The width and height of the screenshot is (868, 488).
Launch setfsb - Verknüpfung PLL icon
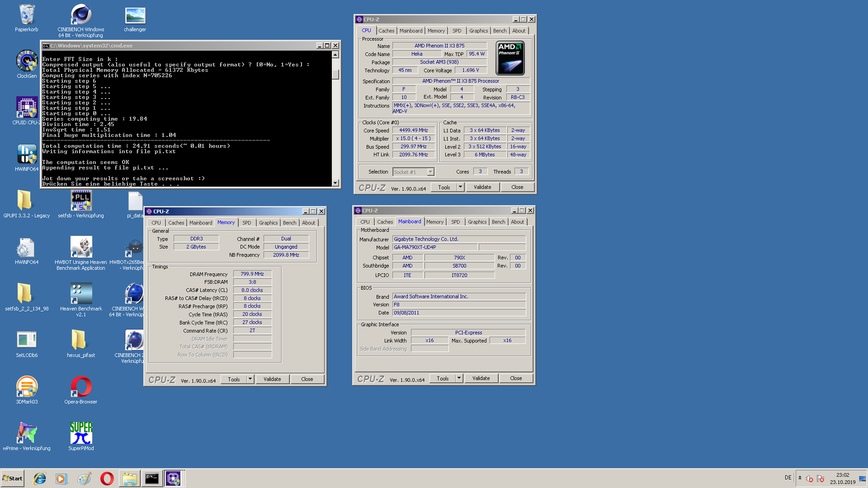pos(81,204)
